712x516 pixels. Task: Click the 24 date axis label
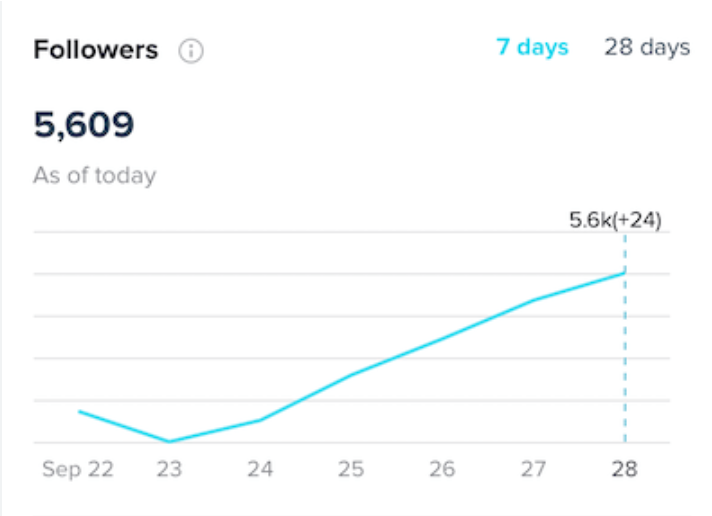(x=260, y=469)
